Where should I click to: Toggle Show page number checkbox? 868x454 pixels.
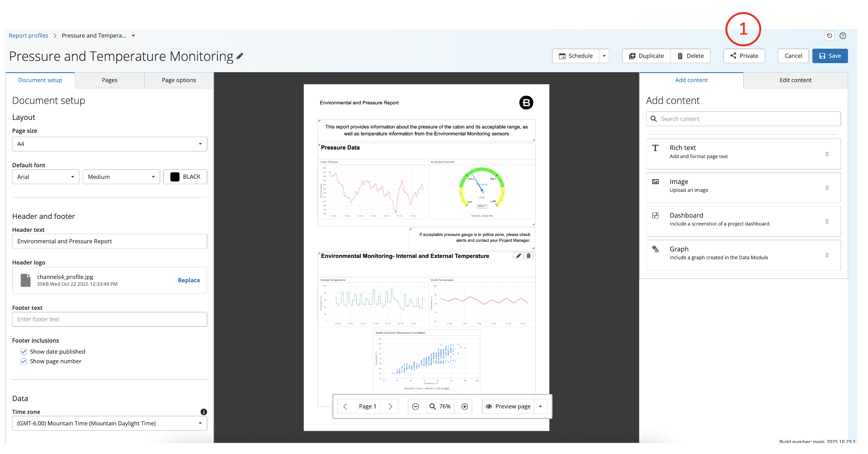coord(24,361)
